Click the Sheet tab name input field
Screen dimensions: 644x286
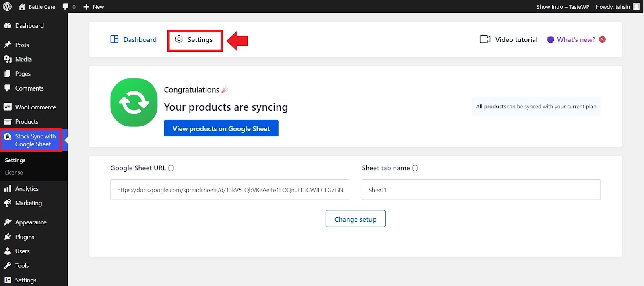(x=481, y=189)
